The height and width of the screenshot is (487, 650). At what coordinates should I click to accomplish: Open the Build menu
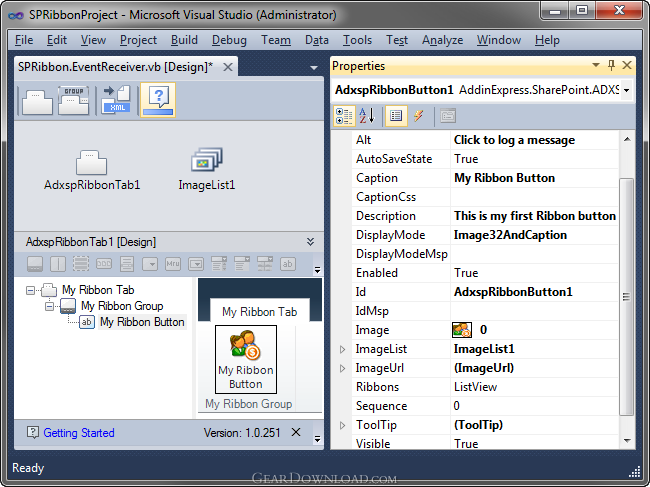click(x=184, y=40)
